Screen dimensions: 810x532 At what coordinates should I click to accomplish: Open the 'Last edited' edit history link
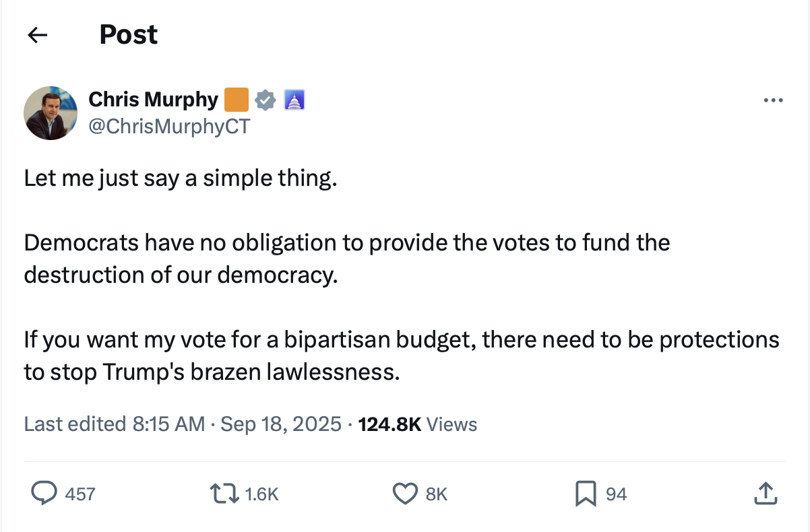pos(74,424)
